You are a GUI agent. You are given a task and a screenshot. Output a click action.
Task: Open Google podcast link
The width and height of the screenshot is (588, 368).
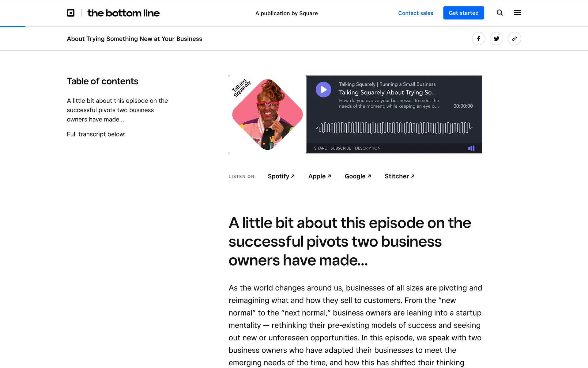pos(357,176)
